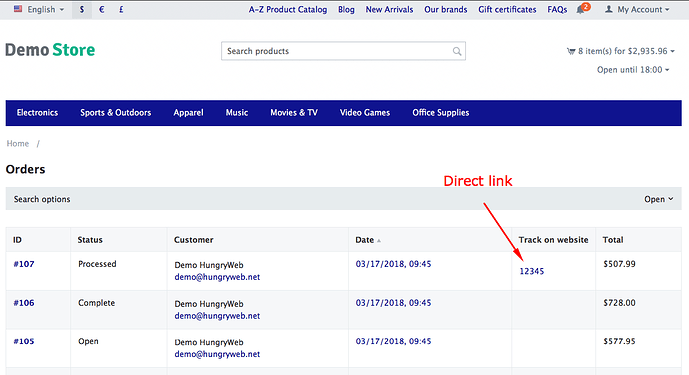Open the 'Open until 18:00' dropdown

click(633, 69)
